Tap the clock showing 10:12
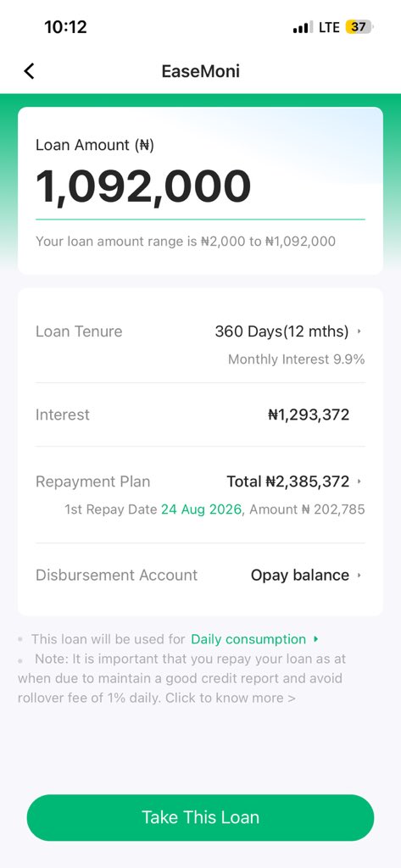 (x=65, y=26)
